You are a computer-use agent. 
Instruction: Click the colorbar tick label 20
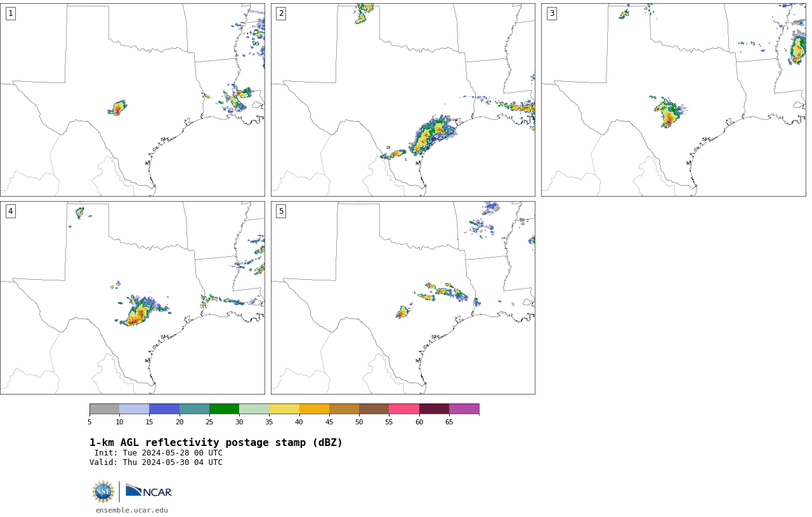coord(180,422)
